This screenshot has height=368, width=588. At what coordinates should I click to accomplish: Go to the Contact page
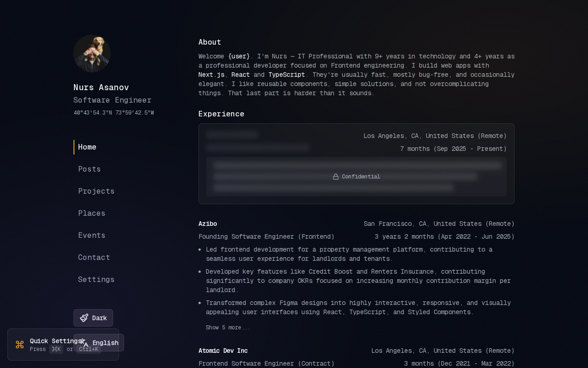coord(94,258)
